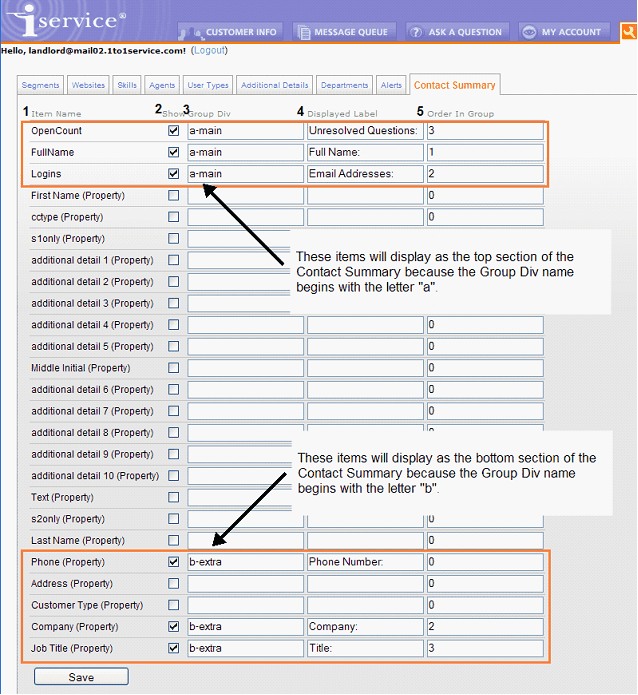Switch to the Agents tab
The image size is (638, 695).
162,85
